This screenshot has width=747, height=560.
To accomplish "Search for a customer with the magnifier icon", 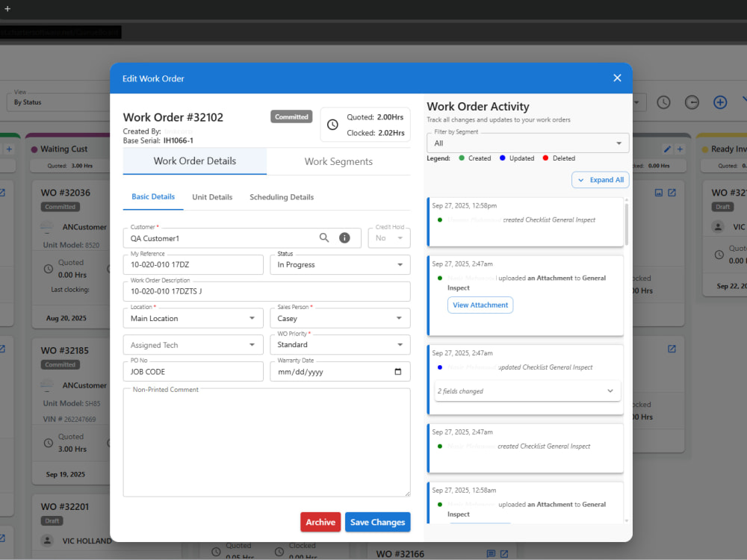I will coord(324,237).
